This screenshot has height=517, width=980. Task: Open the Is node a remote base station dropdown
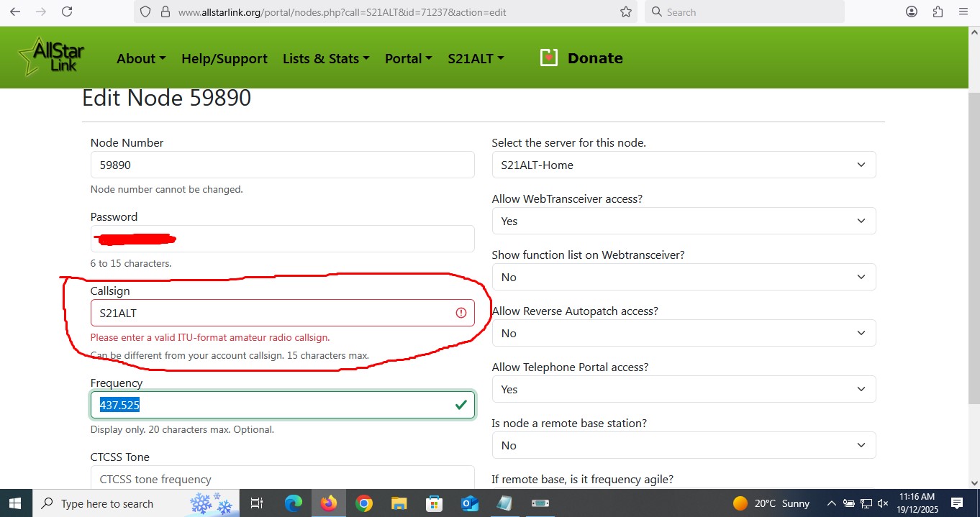click(x=683, y=445)
